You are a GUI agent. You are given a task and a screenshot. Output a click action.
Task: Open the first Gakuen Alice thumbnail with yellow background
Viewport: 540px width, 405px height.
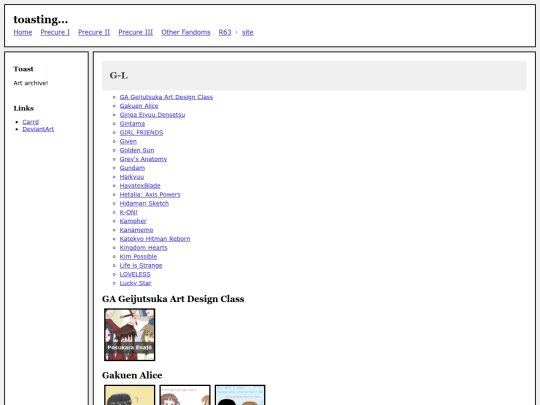(x=130, y=395)
